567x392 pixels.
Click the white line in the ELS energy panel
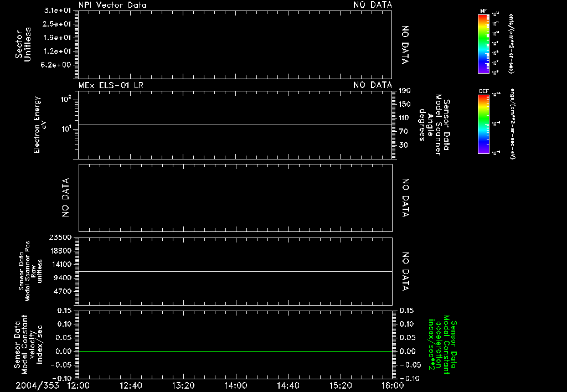point(235,125)
